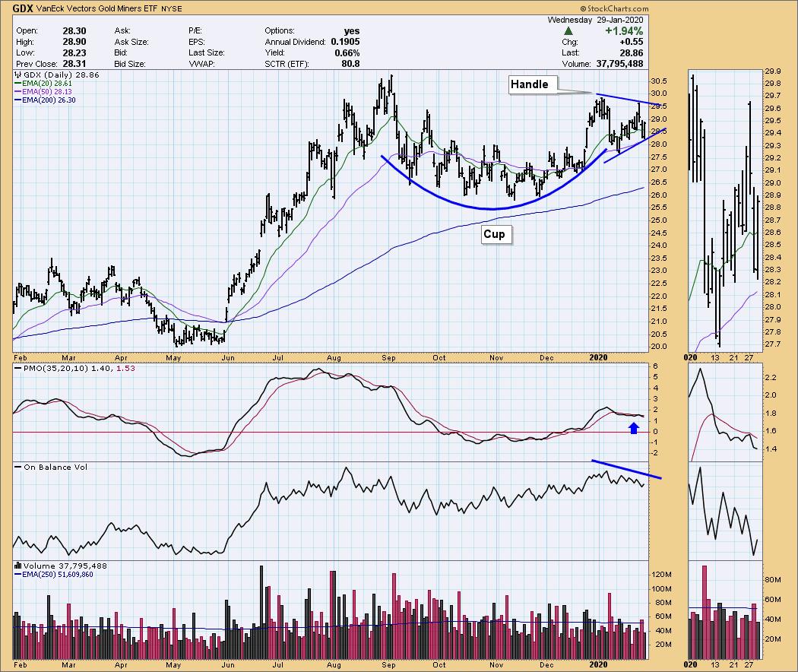Click the Ask Size label
This screenshot has width=798, height=672.
(x=131, y=42)
